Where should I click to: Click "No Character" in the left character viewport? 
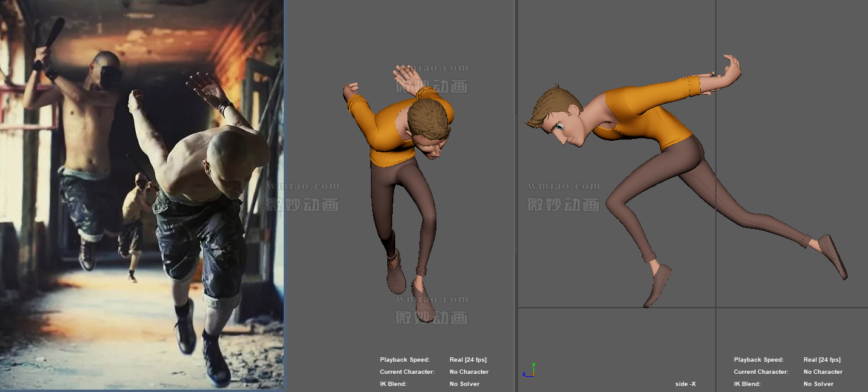[469, 372]
